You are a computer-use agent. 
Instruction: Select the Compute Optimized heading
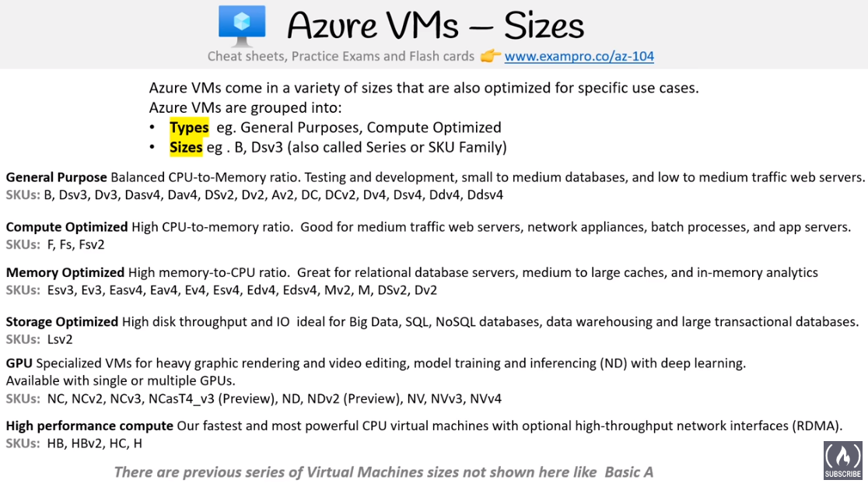point(67,227)
